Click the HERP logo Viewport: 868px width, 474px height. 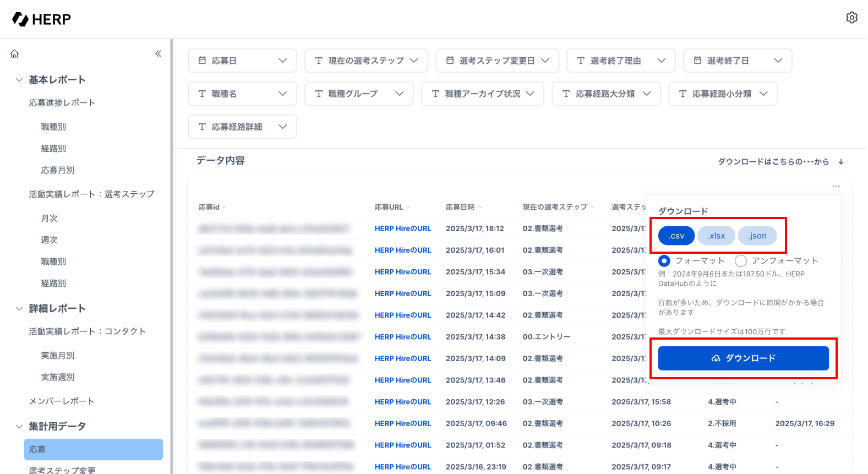[42, 19]
